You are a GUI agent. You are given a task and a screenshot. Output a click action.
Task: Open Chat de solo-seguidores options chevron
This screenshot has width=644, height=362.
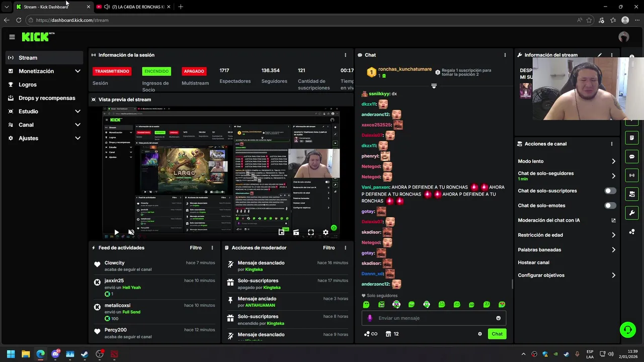pyautogui.click(x=613, y=176)
